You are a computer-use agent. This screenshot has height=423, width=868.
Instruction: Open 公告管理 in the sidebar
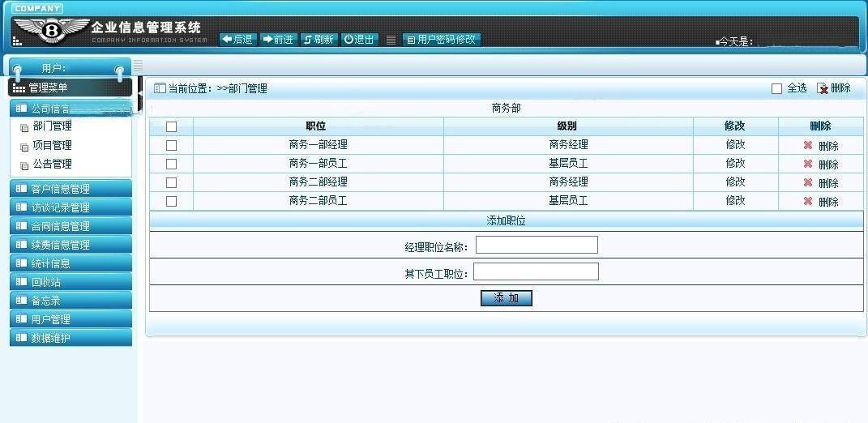[x=52, y=164]
